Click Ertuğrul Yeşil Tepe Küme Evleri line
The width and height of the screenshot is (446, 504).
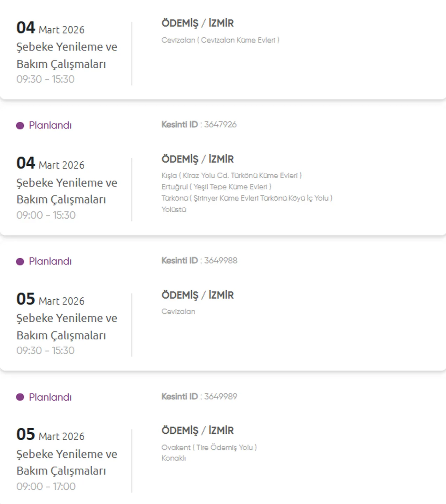(x=216, y=187)
